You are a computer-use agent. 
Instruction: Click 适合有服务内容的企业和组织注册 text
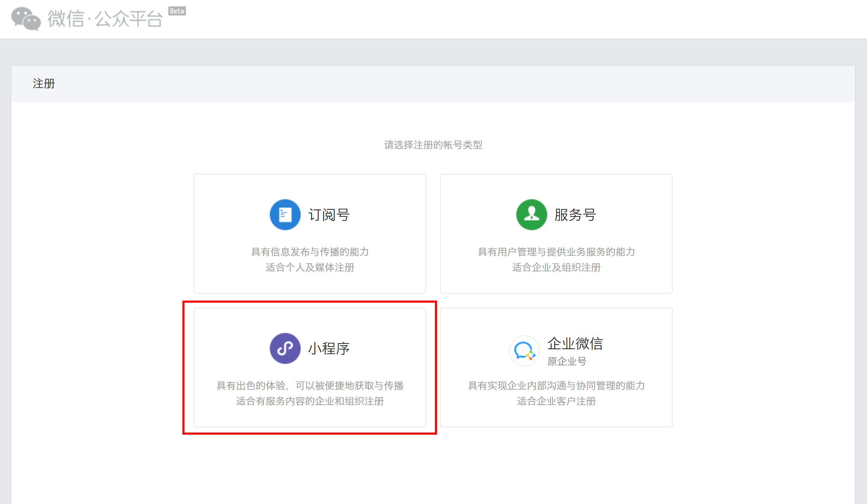pyautogui.click(x=310, y=401)
